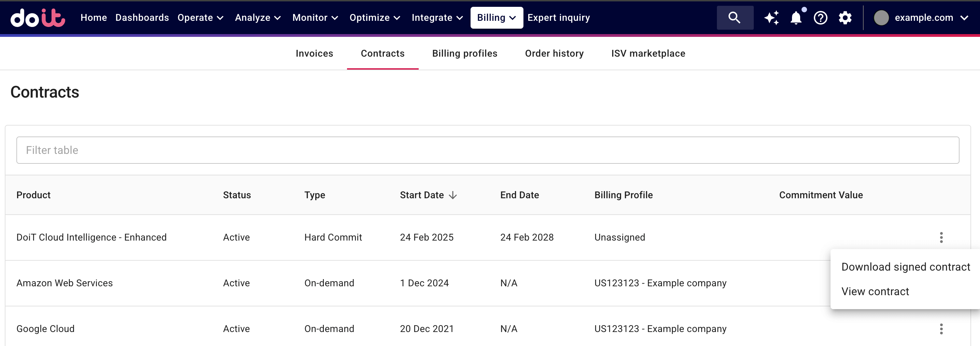Select the Contracts tab

pyautogui.click(x=382, y=53)
